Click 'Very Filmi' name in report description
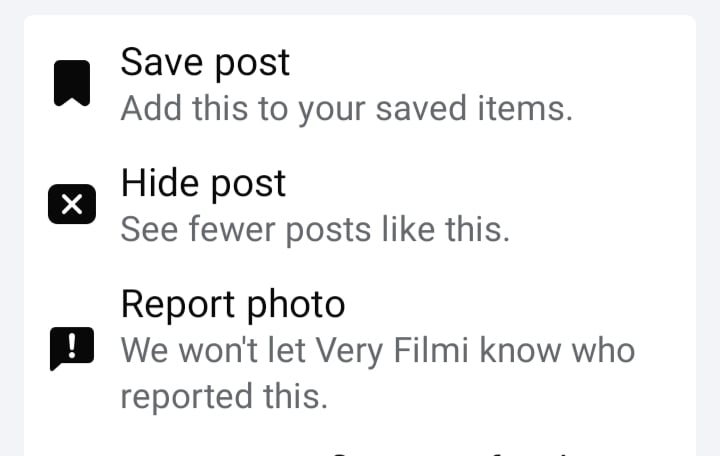The height and width of the screenshot is (456, 720). 392,350
